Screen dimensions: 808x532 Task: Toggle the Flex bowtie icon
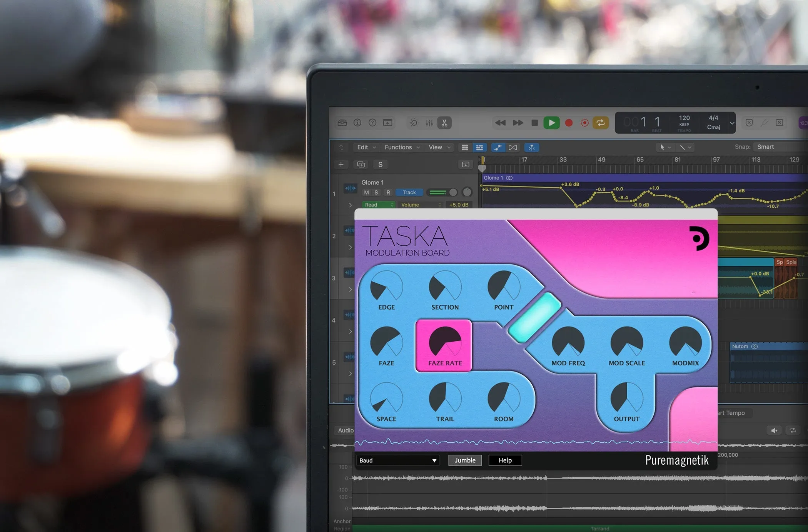coord(513,147)
